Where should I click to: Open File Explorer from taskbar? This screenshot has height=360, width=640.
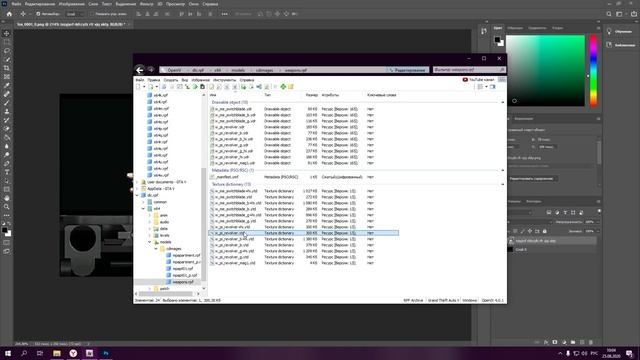point(57,353)
